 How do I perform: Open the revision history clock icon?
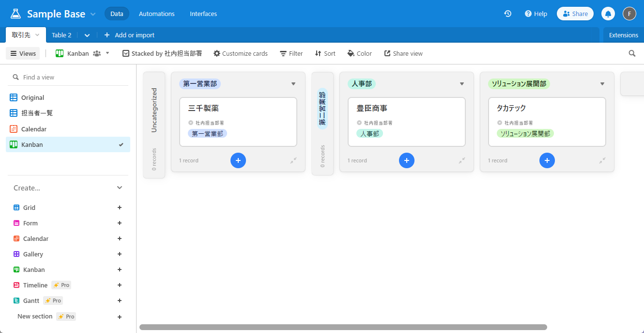pos(507,14)
